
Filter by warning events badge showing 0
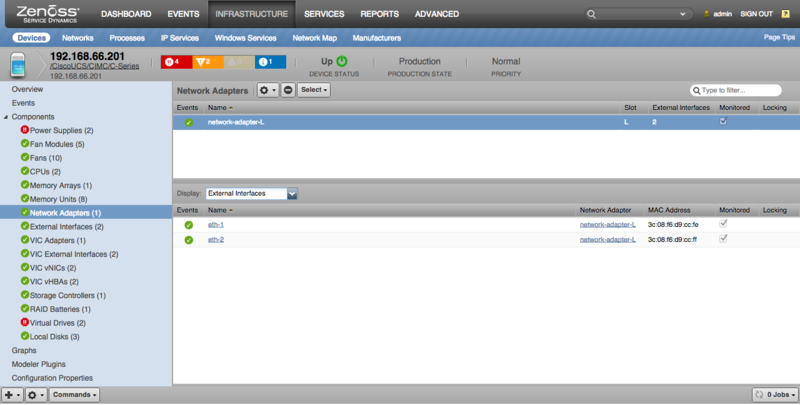239,62
